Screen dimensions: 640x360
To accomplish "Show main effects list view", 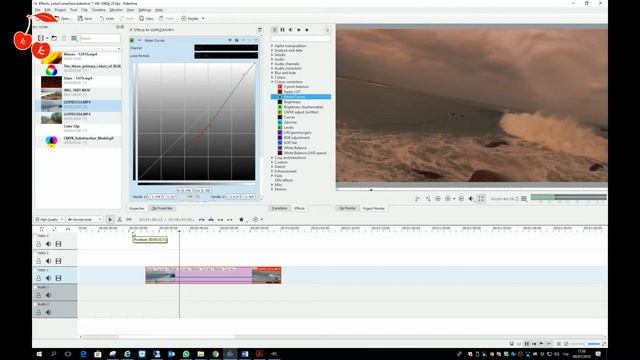I will pos(275,30).
